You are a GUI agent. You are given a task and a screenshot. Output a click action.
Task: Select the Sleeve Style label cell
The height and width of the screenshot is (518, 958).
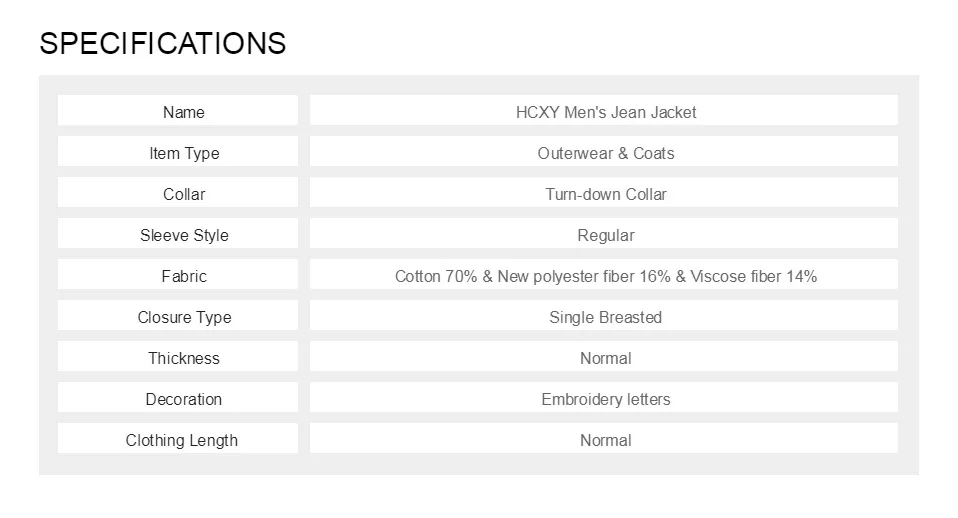point(178,233)
